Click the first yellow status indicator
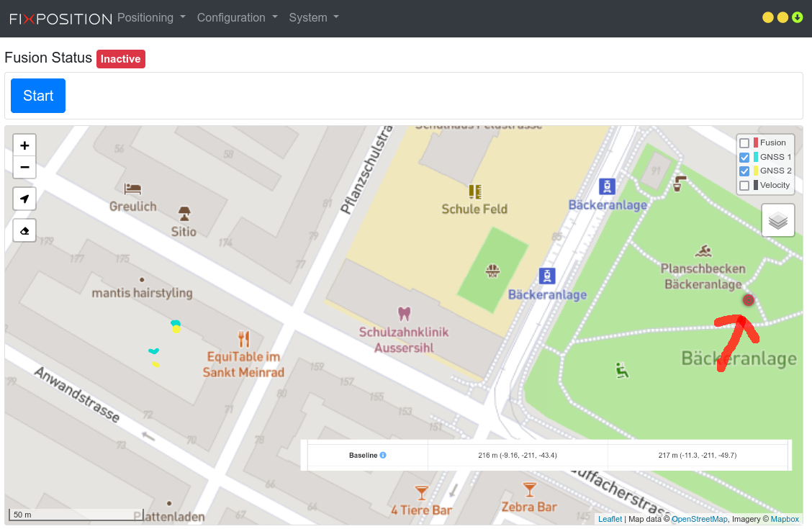The image size is (812, 529). (768, 17)
